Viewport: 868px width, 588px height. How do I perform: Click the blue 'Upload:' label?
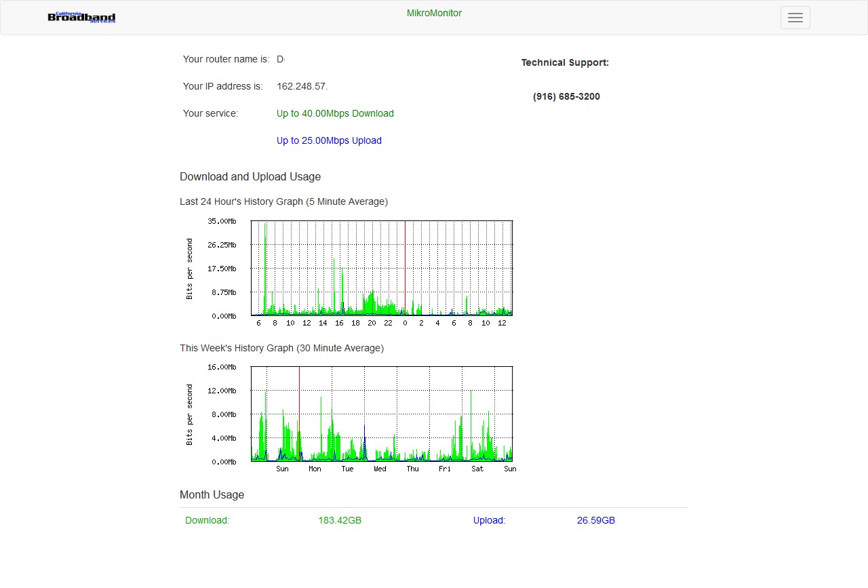pyautogui.click(x=489, y=520)
